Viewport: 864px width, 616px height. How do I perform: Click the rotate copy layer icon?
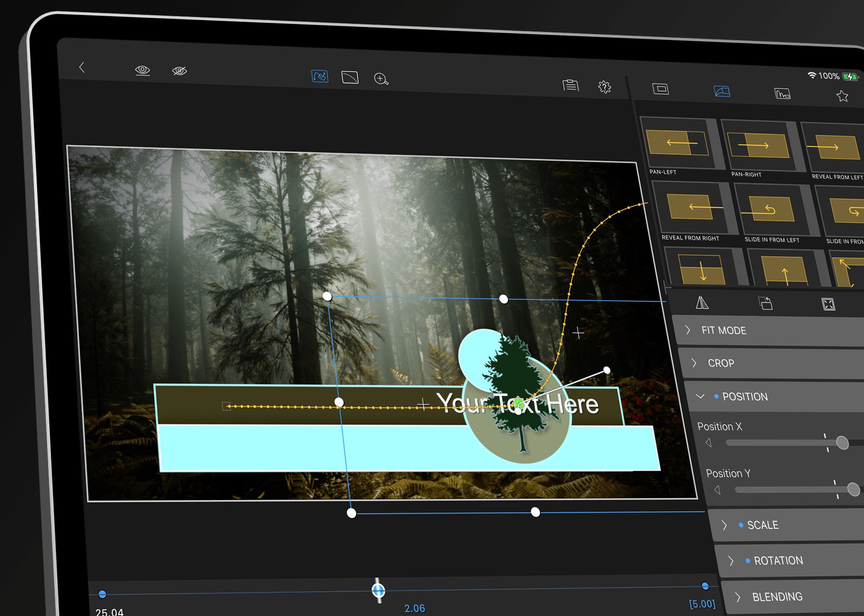click(766, 303)
